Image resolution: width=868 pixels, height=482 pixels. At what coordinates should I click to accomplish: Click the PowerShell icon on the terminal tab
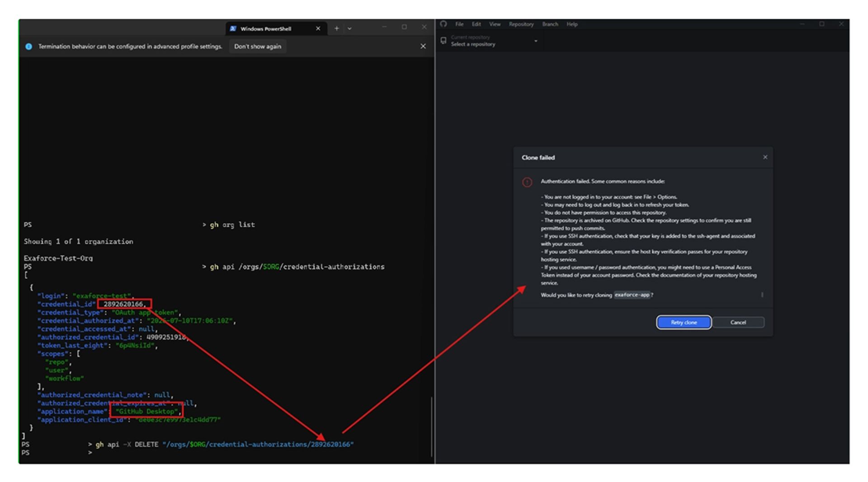(x=233, y=28)
